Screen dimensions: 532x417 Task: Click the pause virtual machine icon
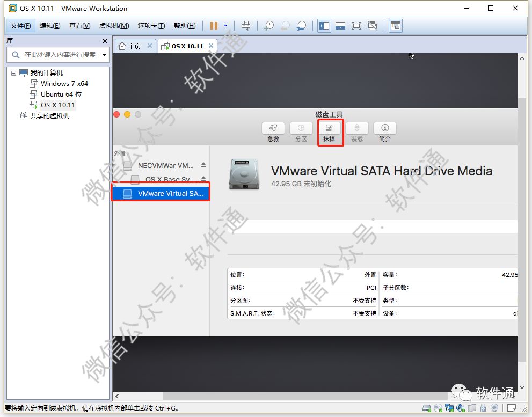click(214, 26)
